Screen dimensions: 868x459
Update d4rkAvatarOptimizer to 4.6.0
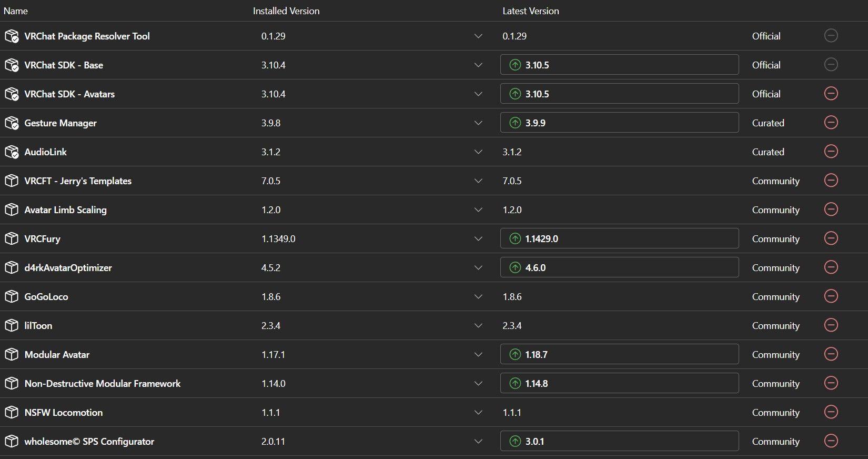tap(619, 267)
